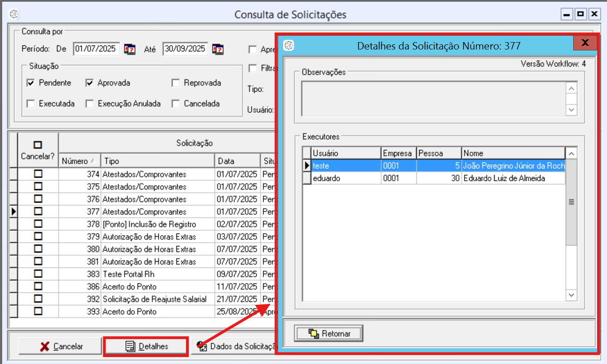Screen dimensions: 607x364
Task: Mark the cancel checkbox for request 378
Action: [x=38, y=224]
